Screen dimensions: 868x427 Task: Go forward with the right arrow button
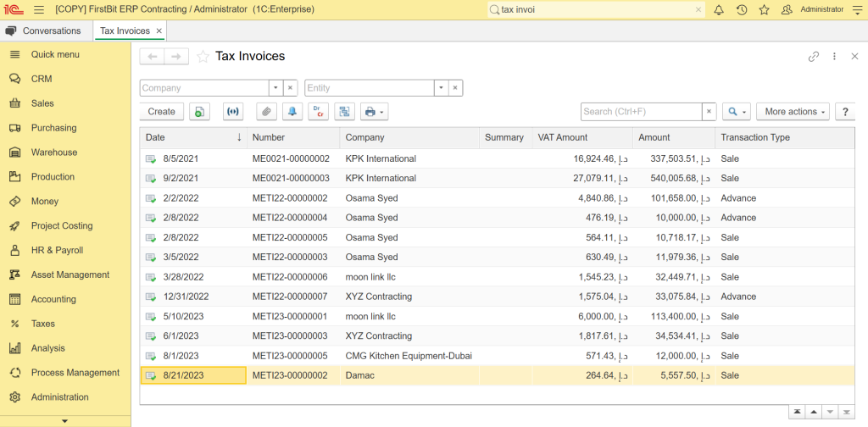176,57
